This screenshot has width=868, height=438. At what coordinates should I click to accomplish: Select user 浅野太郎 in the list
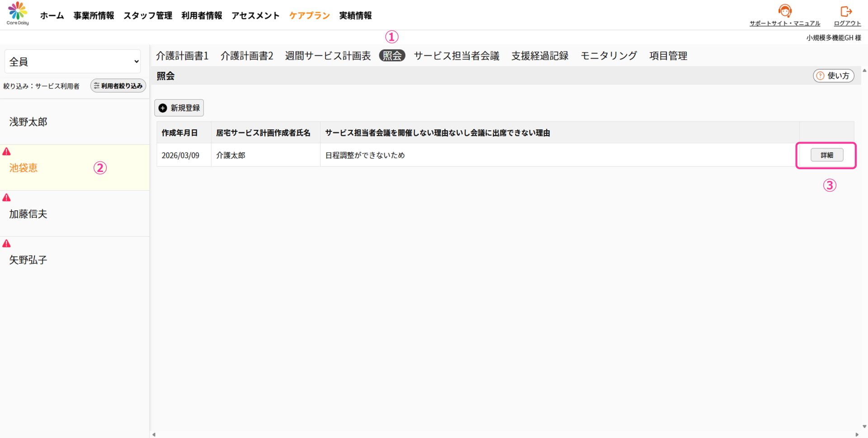28,122
